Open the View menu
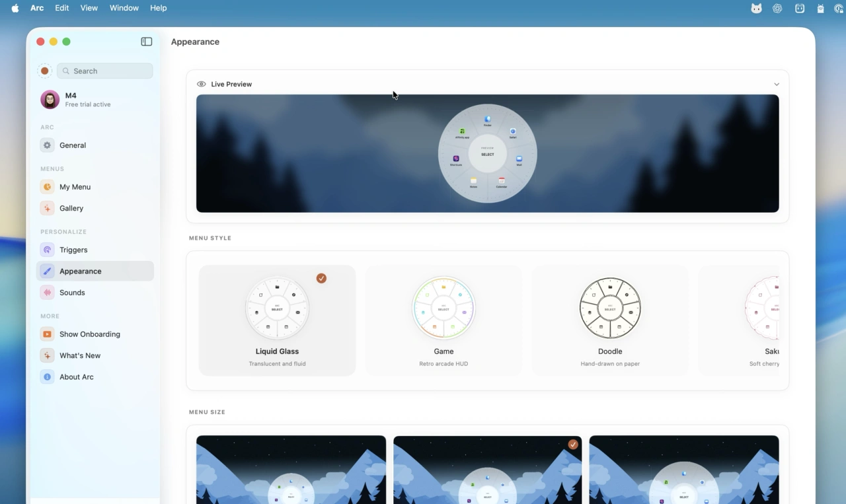The image size is (846, 504). tap(89, 8)
